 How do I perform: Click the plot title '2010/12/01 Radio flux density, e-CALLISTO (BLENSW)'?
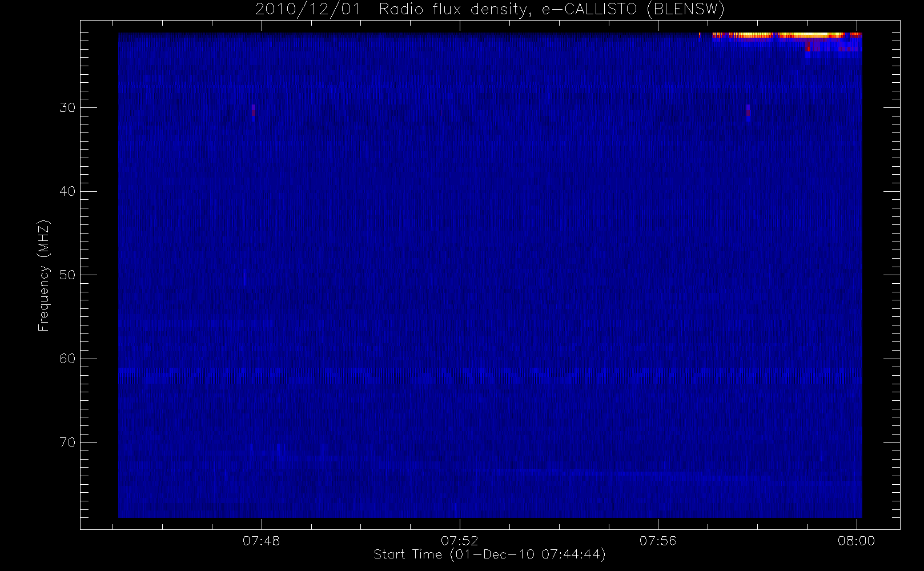point(490,9)
